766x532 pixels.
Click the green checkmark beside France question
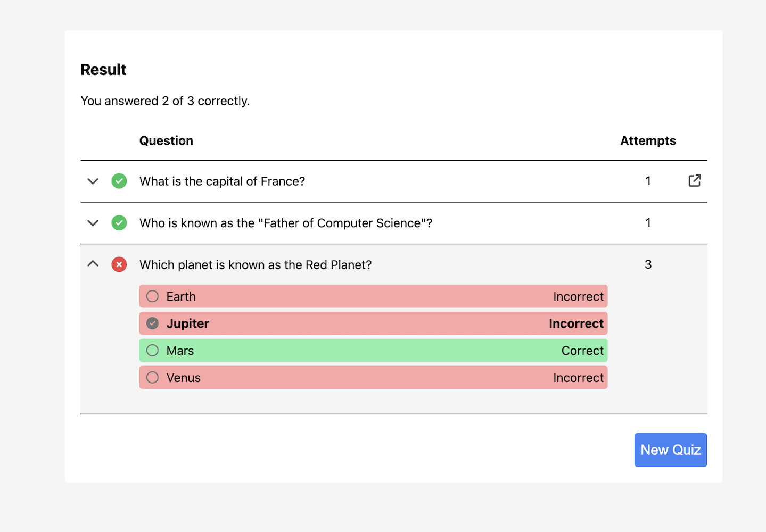click(x=119, y=181)
